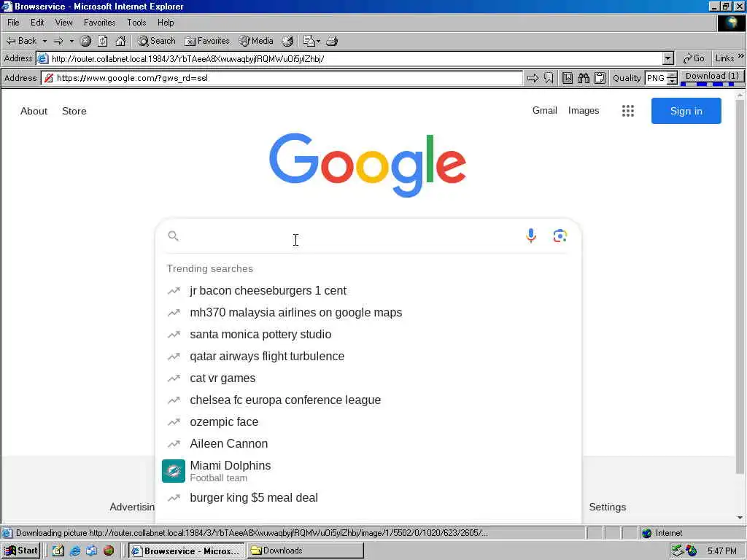Click the Quality stepper up arrow
The height and width of the screenshot is (560, 747).
tap(672, 75)
